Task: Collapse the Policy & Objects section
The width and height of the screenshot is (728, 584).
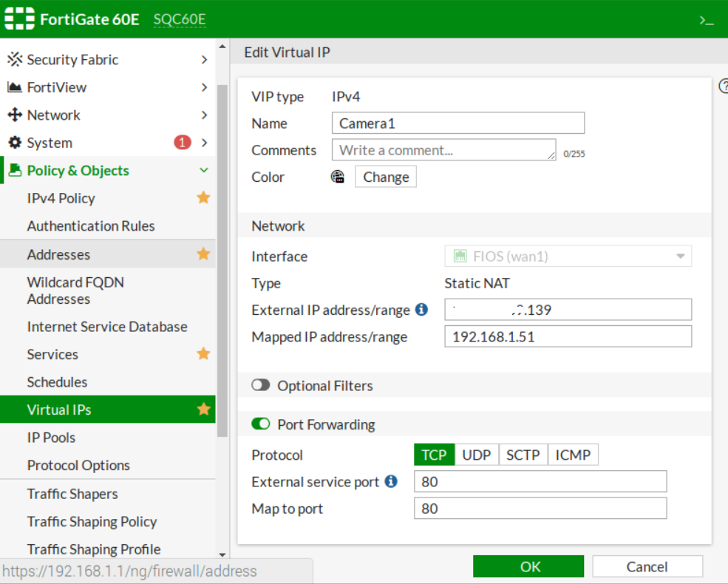Action: coord(204,170)
